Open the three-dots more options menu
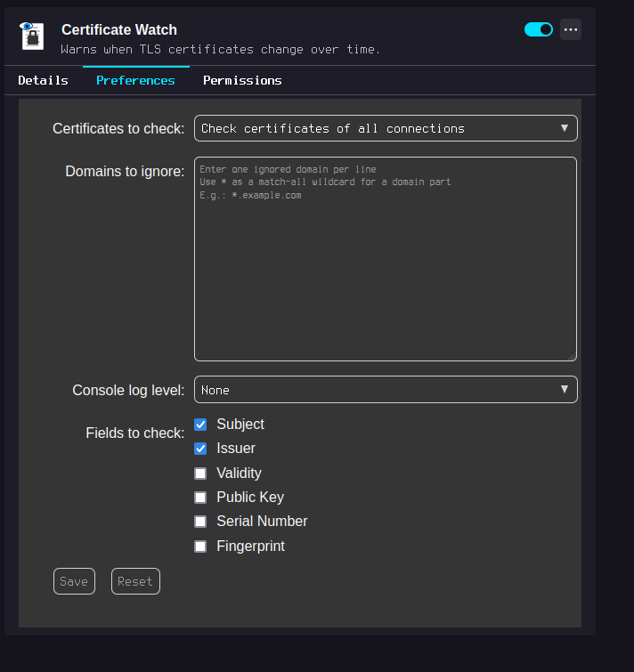634x672 pixels. click(x=571, y=29)
